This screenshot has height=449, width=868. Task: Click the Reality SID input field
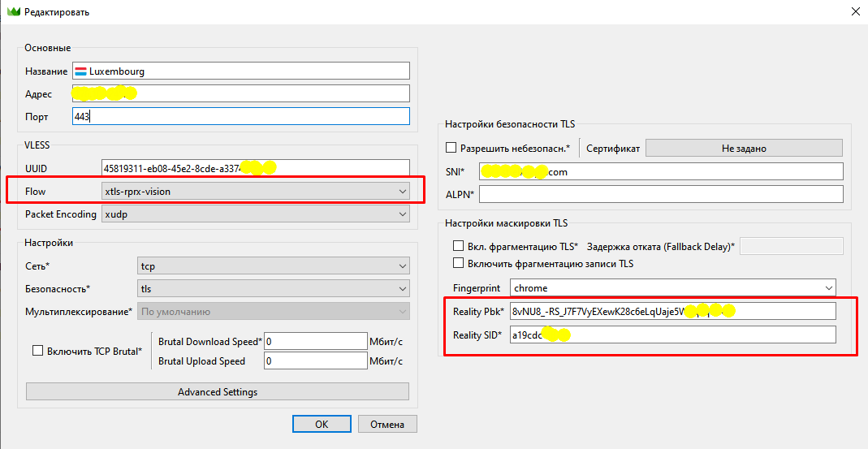pyautogui.click(x=672, y=335)
